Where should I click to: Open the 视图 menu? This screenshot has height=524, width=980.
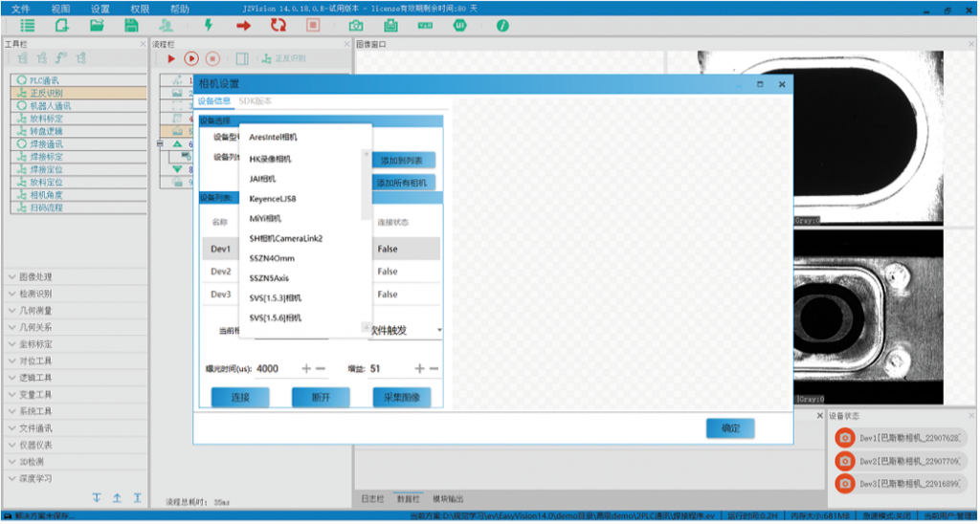(60, 9)
